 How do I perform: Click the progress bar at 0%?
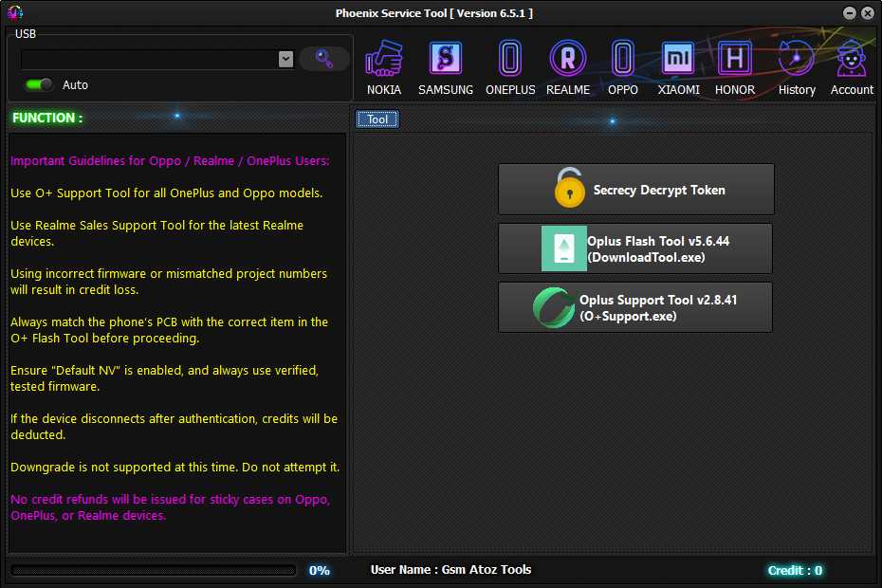point(156,570)
